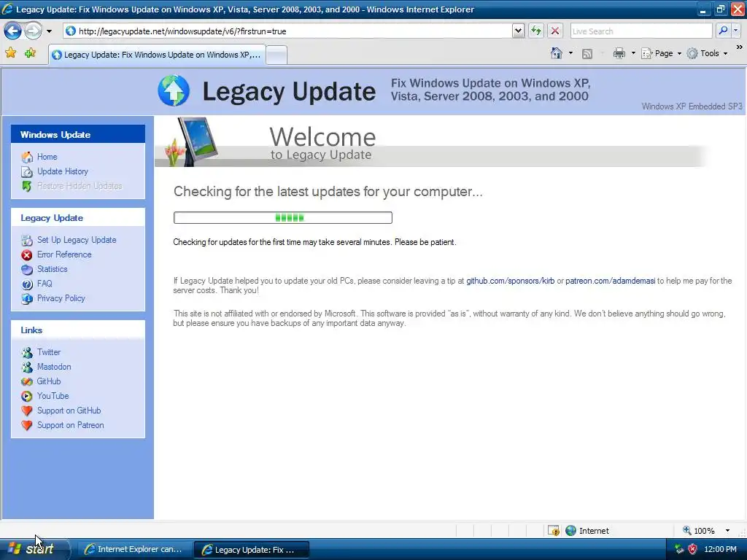Open a new blank tab
The width and height of the screenshot is (747, 560).
click(x=276, y=55)
